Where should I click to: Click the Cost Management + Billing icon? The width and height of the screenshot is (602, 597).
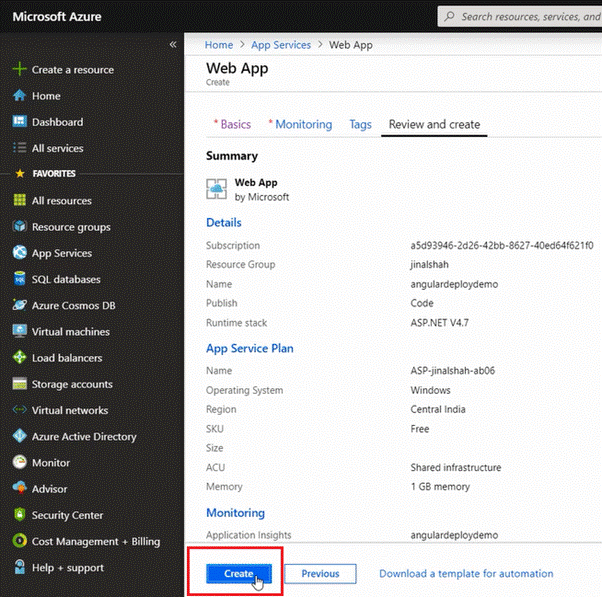[x=20, y=541]
